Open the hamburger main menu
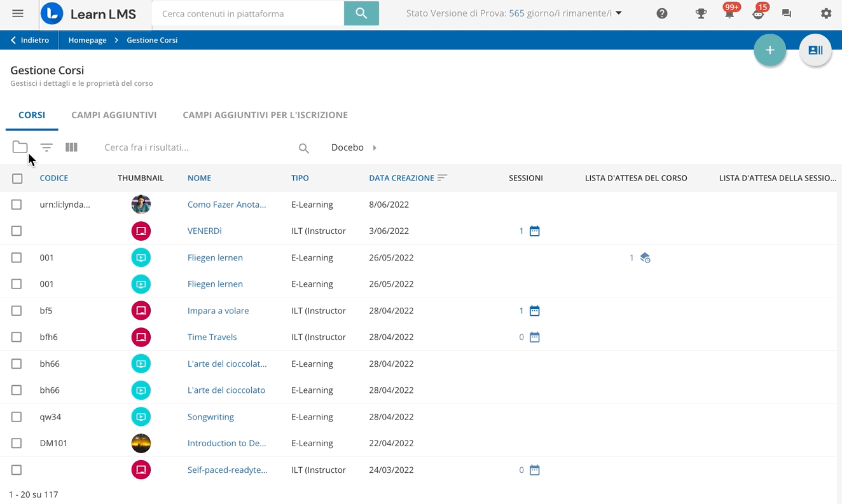The image size is (842, 504). pos(18,13)
